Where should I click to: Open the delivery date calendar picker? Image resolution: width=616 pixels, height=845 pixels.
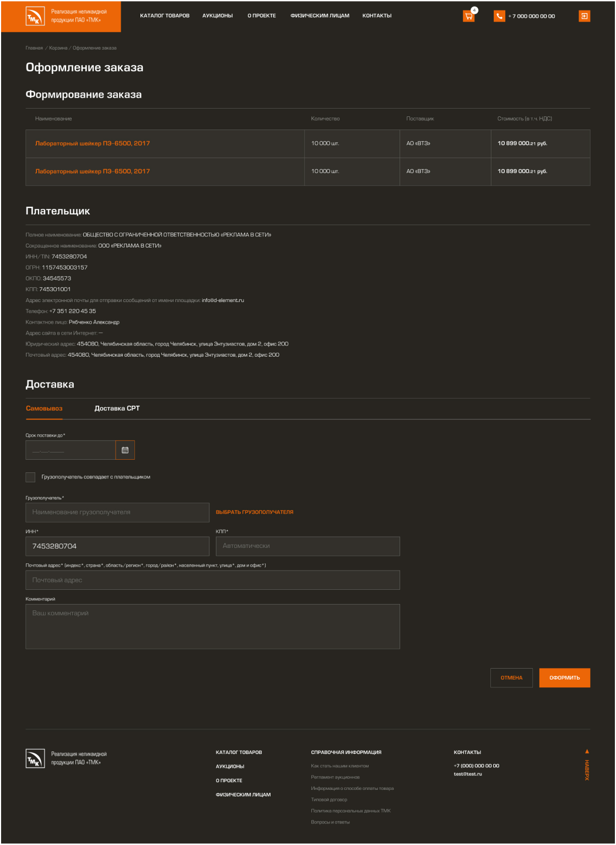point(125,450)
